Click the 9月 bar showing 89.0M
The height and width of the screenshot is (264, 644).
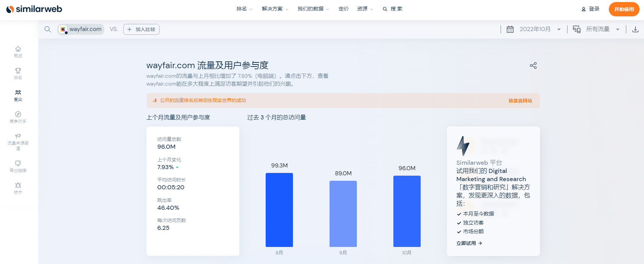(x=343, y=214)
